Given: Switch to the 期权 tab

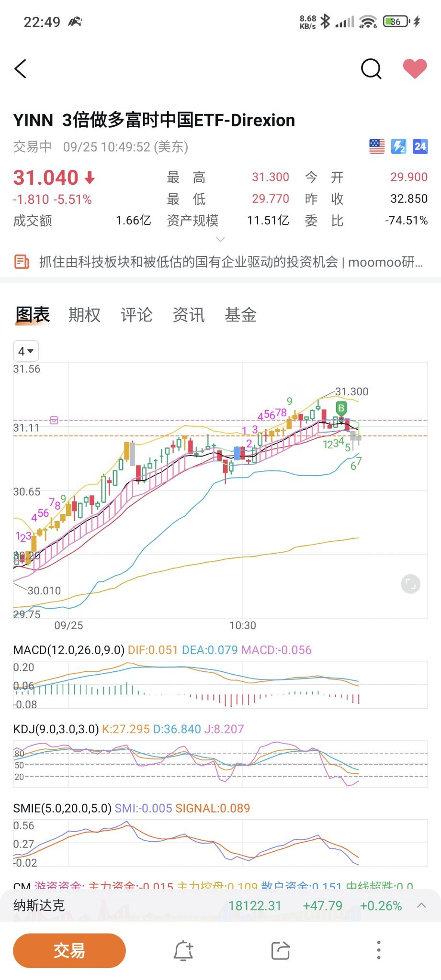Looking at the screenshot, I should click(85, 315).
